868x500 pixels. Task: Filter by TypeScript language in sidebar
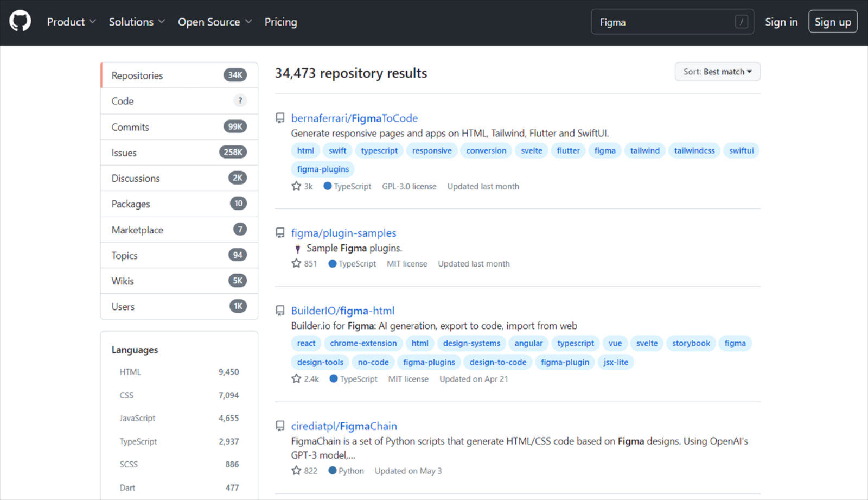pos(179,441)
